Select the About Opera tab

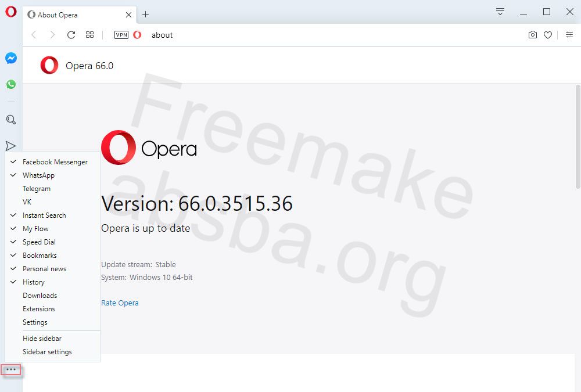[79, 15]
